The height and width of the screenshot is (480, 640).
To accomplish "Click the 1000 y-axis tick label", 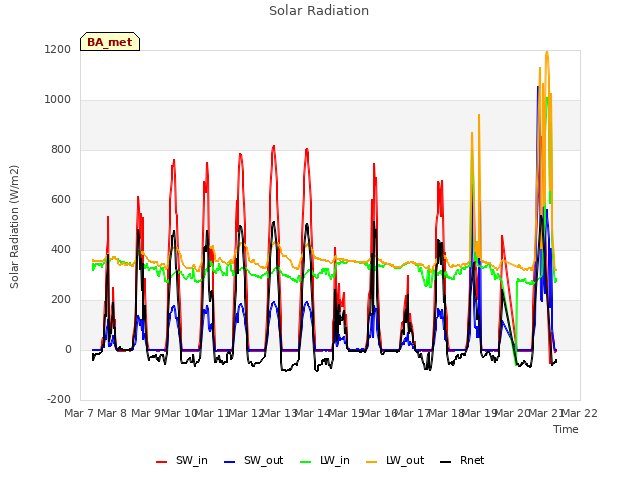I will click(58, 100).
